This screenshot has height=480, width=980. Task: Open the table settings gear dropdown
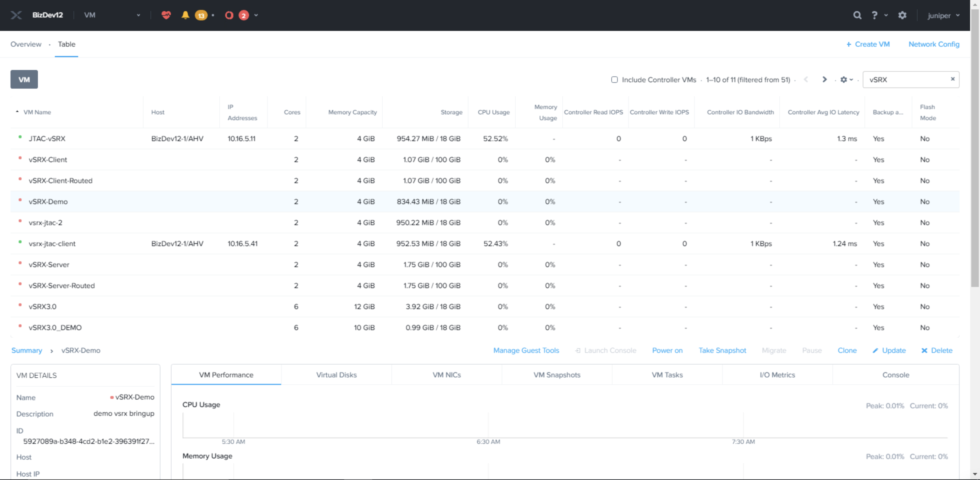[x=846, y=80]
